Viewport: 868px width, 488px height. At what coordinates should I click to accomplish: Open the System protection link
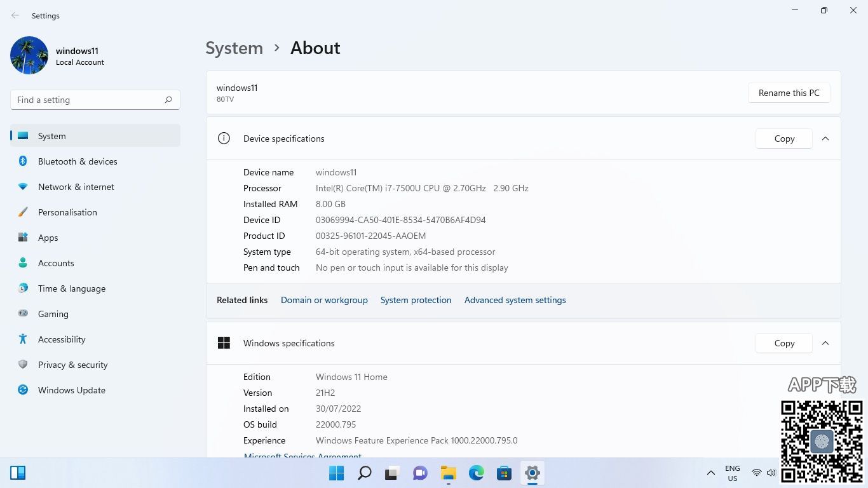coord(416,300)
